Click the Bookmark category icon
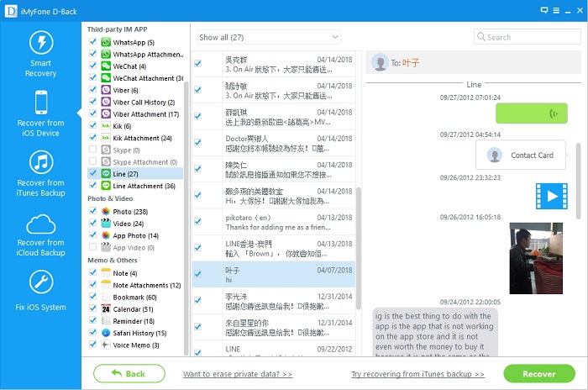 [x=106, y=297]
